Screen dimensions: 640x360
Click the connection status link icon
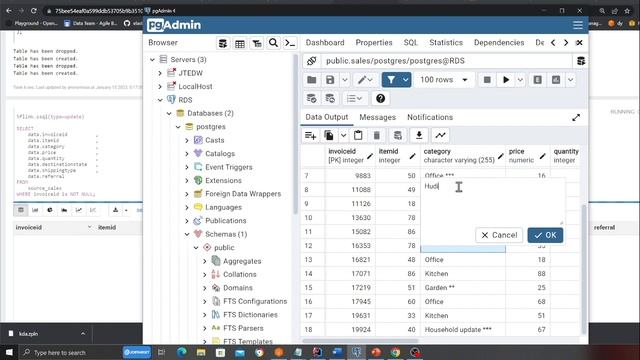click(311, 61)
